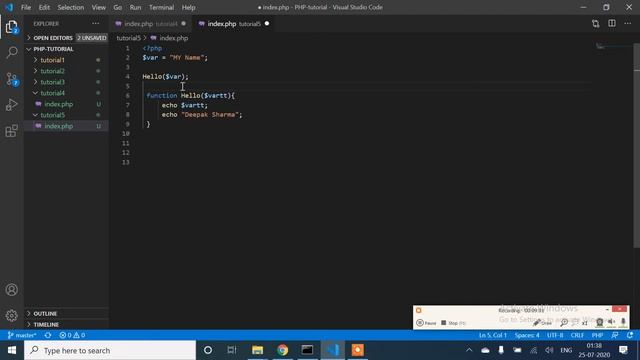Image resolution: width=640 pixels, height=360 pixels.
Task: Expand the Open Editors section
Action: point(67,38)
